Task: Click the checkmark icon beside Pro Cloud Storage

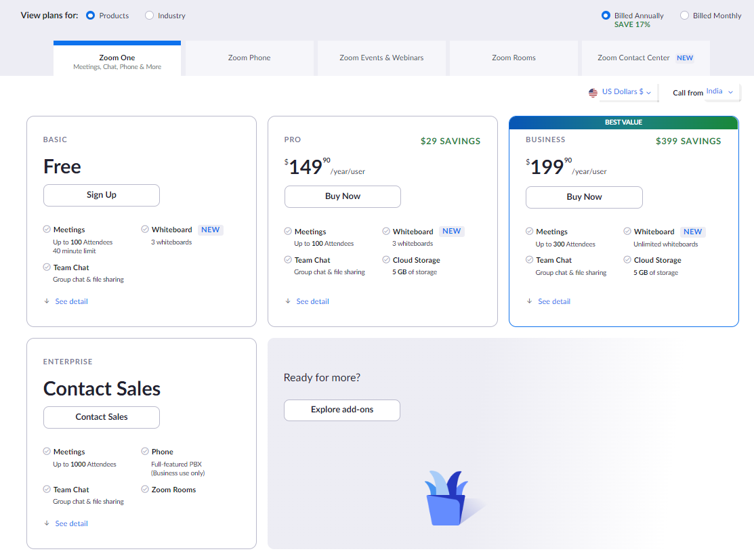Action: point(386,260)
